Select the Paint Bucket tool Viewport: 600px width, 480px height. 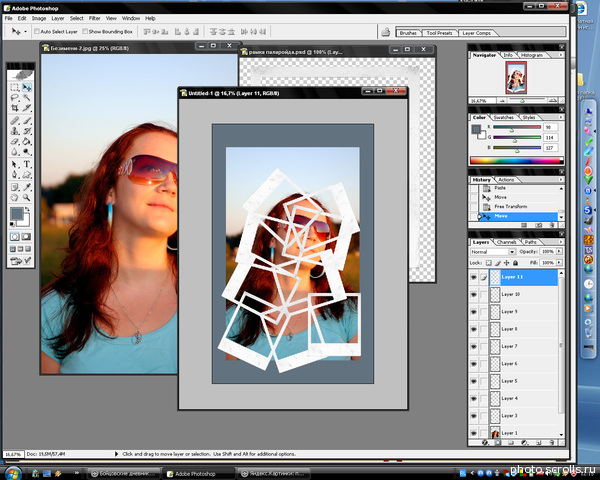pos(26,142)
